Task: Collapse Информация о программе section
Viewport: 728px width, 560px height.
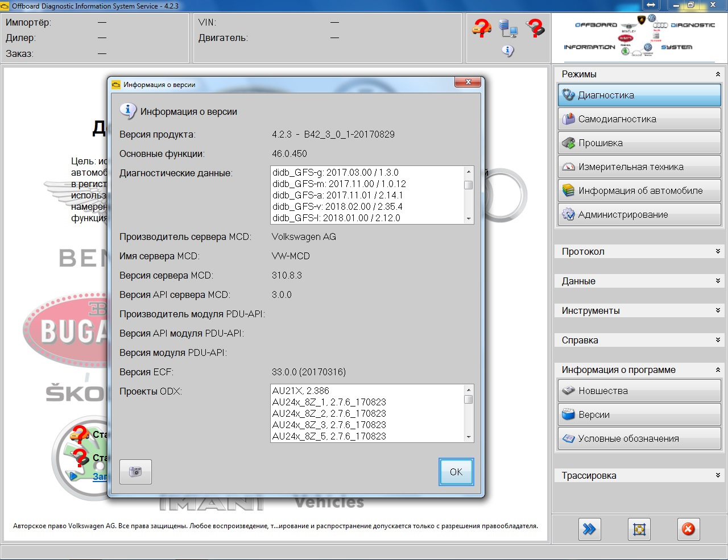Action: pyautogui.click(x=718, y=370)
